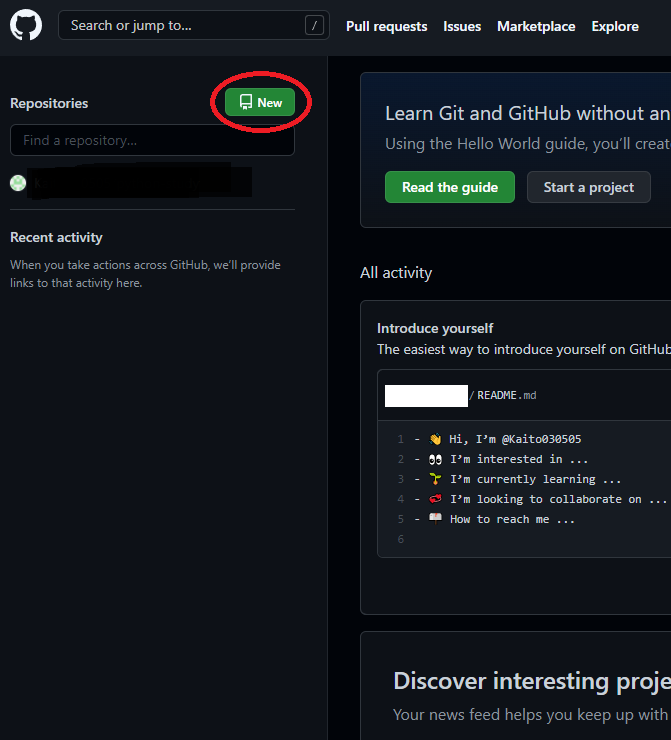This screenshot has width=671, height=740.
Task: Go to Marketplace in top navigation
Action: point(536,26)
